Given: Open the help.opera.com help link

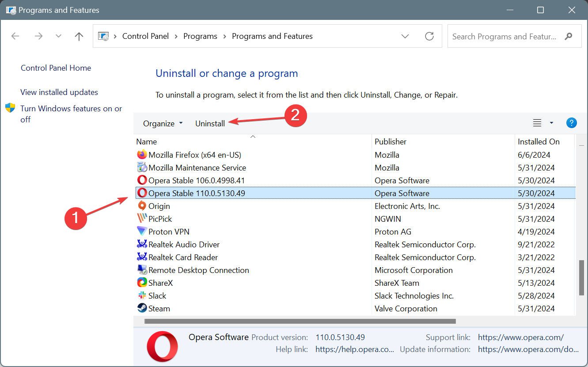Looking at the screenshot, I should (354, 349).
